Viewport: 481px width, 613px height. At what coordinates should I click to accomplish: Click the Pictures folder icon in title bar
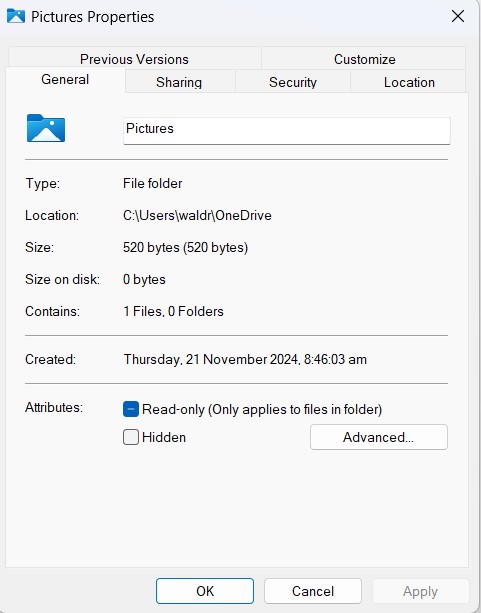[x=16, y=16]
